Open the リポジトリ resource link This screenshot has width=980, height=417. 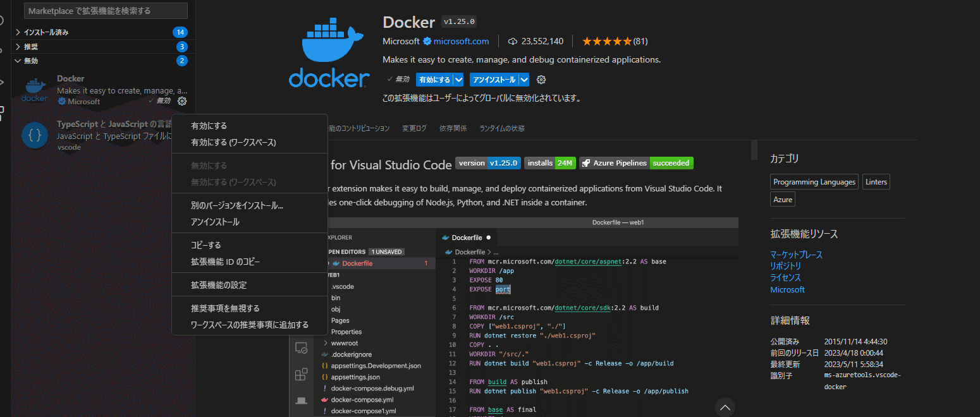(x=785, y=266)
